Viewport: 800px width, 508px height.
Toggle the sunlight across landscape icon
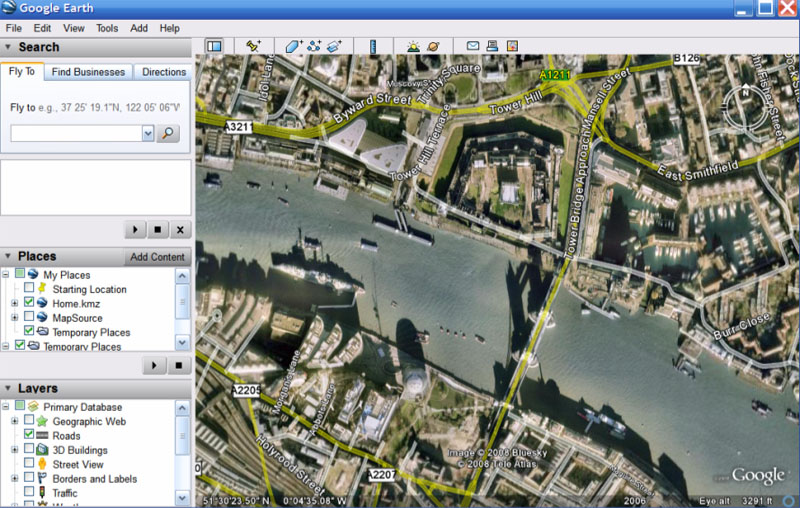click(413, 46)
